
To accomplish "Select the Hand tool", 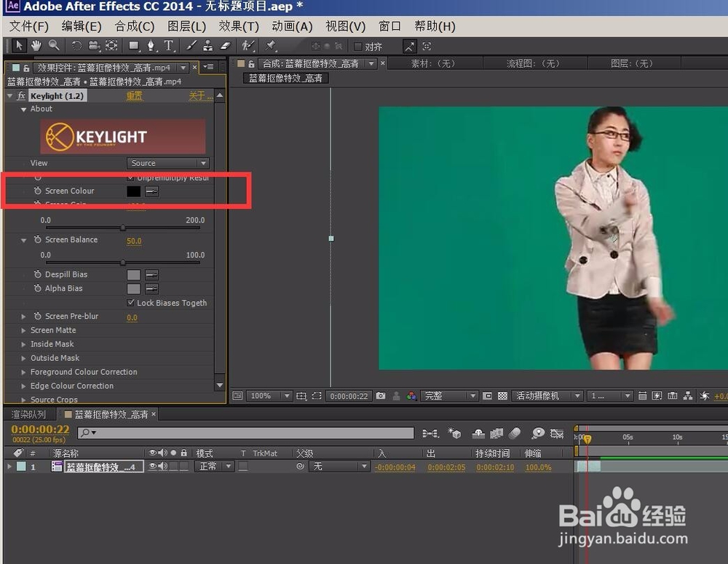I will 36,46.
